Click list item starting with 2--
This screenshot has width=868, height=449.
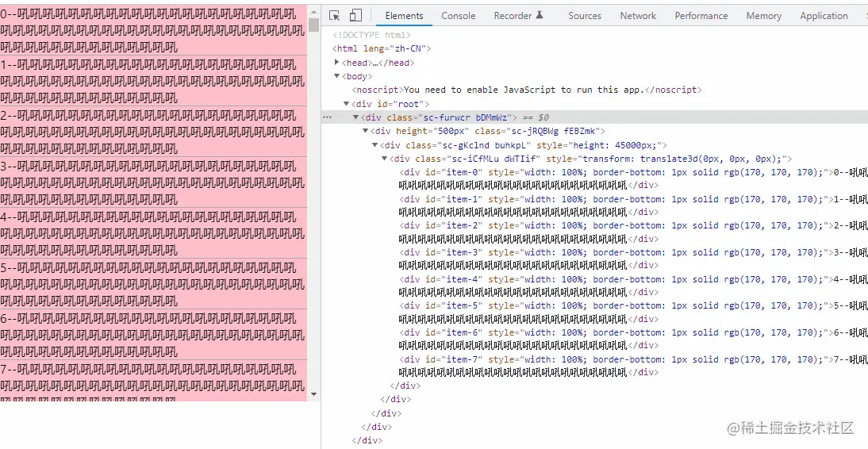pyautogui.click(x=153, y=132)
